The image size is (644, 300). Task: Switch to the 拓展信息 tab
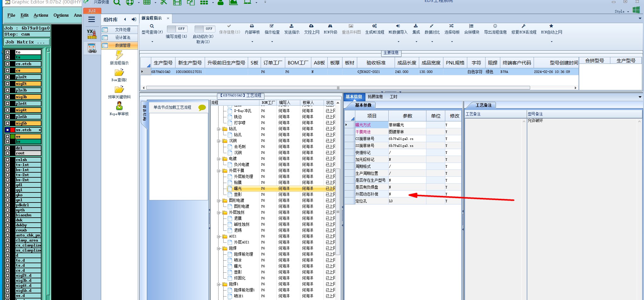pos(375,97)
